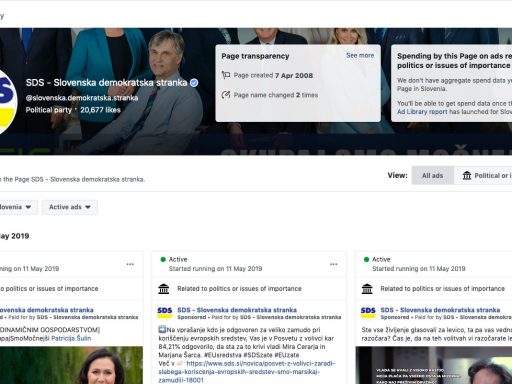Open SDS page name link on EUsredstva ad
Viewport: 512px width, 384px height.
point(237,310)
